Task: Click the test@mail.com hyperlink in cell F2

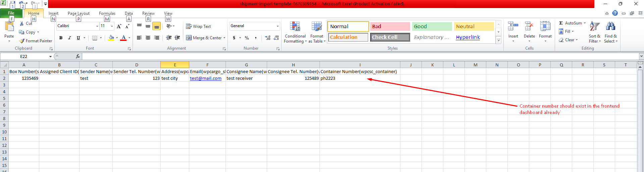Action: pos(205,78)
